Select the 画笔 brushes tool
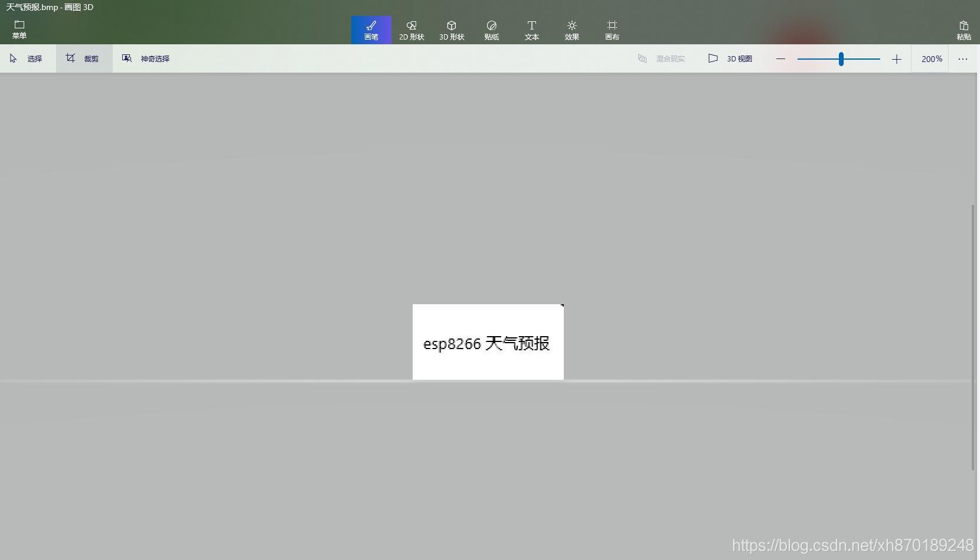980x560 pixels. point(371,30)
